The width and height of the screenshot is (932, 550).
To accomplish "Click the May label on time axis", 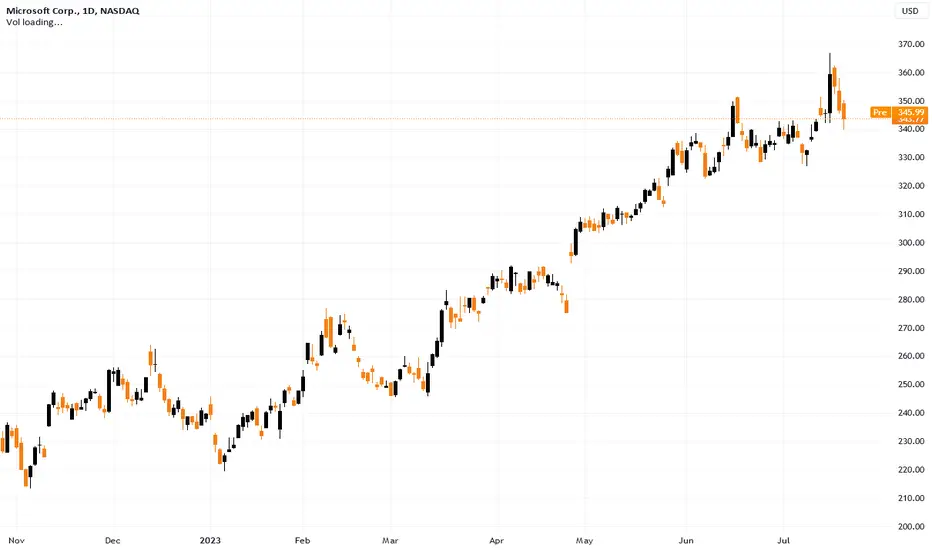I will click(x=584, y=540).
